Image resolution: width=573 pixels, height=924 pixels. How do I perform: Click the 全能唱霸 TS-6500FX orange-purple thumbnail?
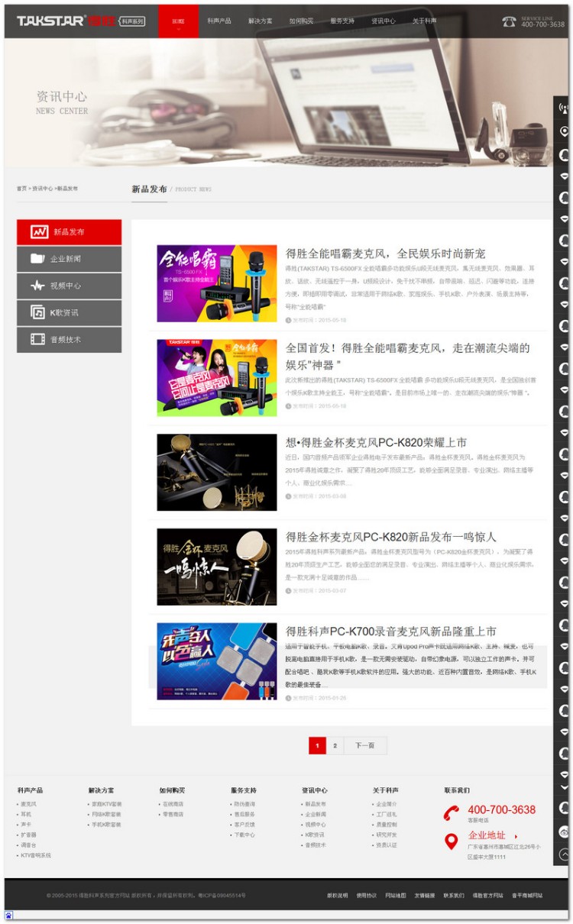coord(217,283)
